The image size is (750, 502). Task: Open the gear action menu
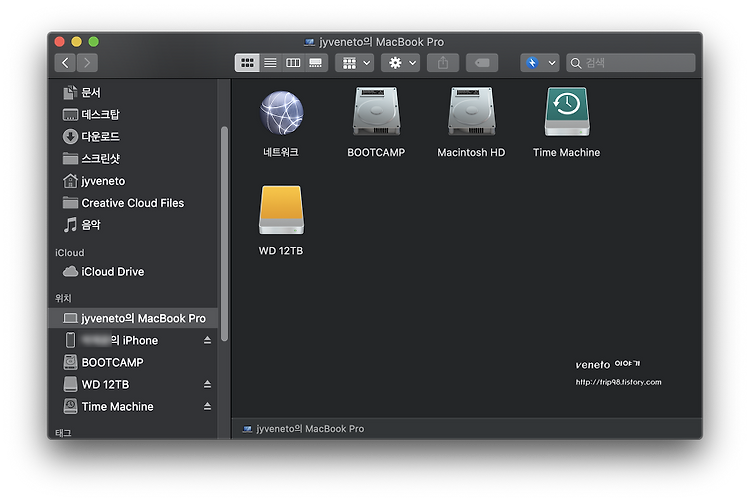pos(400,63)
